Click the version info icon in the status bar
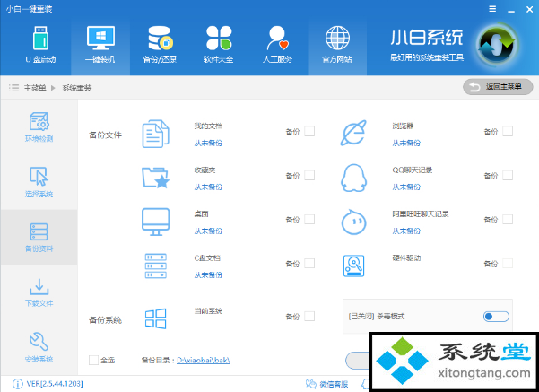 pos(18,384)
